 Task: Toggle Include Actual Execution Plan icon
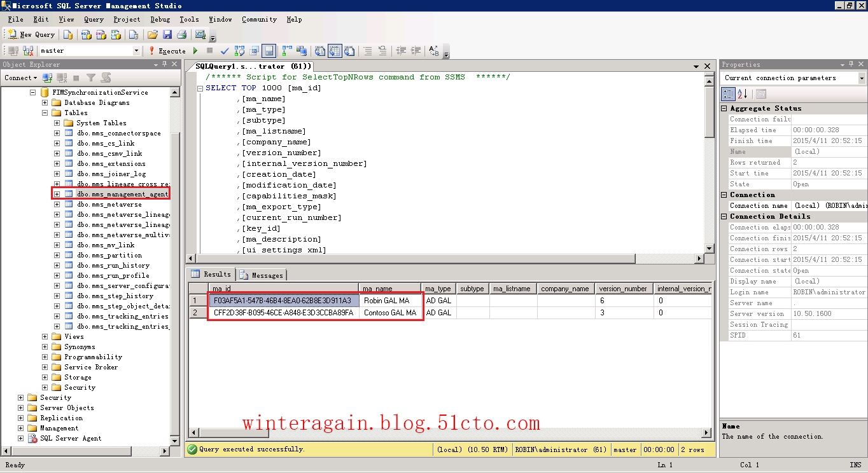[x=287, y=50]
